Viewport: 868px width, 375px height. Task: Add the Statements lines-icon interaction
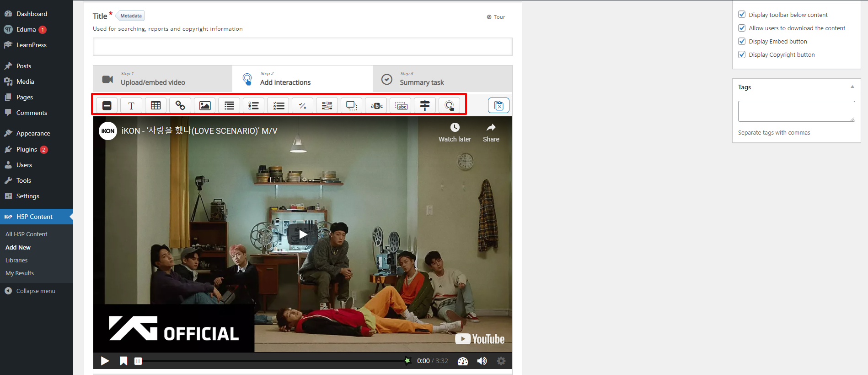point(229,106)
